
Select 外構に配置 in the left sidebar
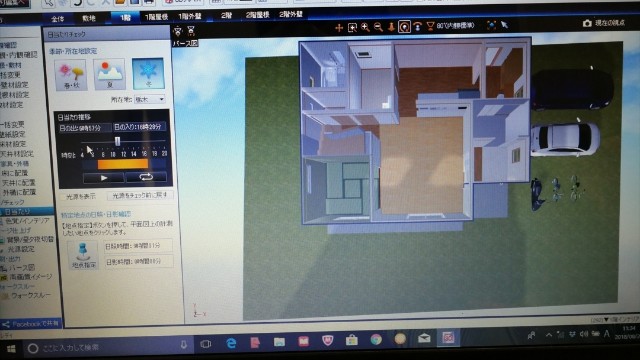[x=19, y=192]
